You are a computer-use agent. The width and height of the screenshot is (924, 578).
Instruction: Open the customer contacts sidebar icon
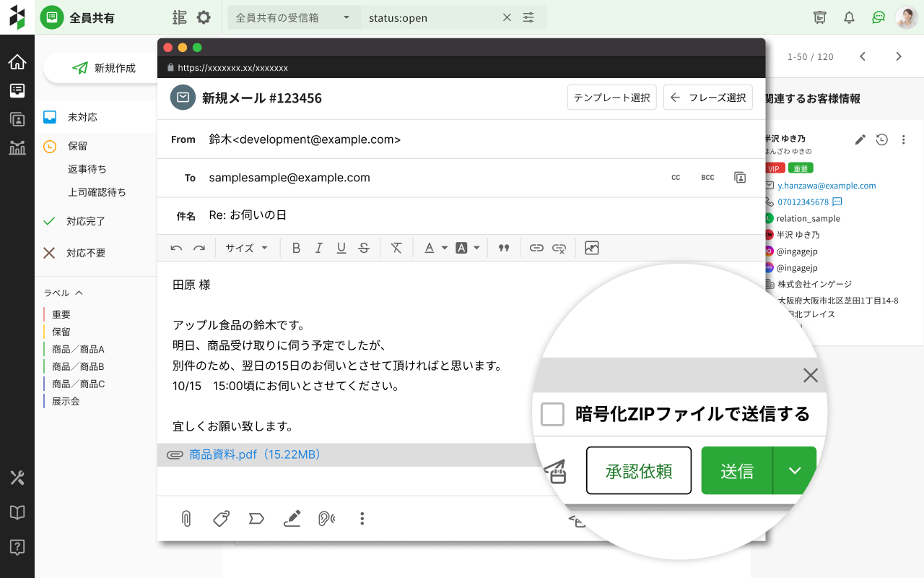[x=17, y=119]
